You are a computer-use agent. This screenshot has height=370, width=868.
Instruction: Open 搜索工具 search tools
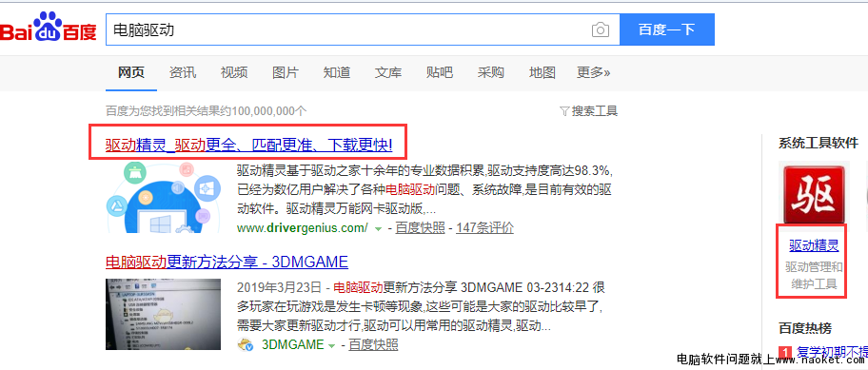click(x=595, y=111)
